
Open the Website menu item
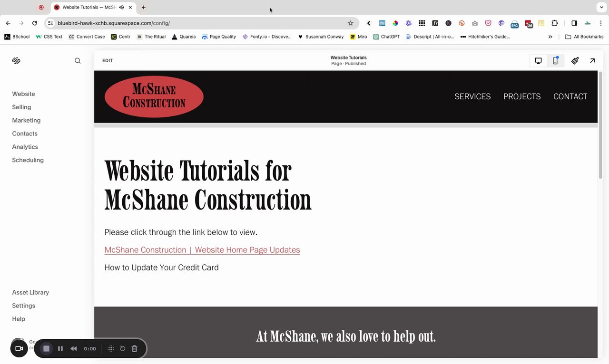[x=24, y=94]
